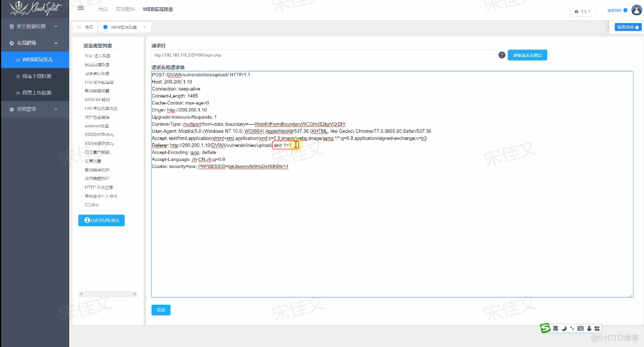The height and width of the screenshot is (347, 644).
Task: Click the 获取请求头信息 button
Action: 527,55
